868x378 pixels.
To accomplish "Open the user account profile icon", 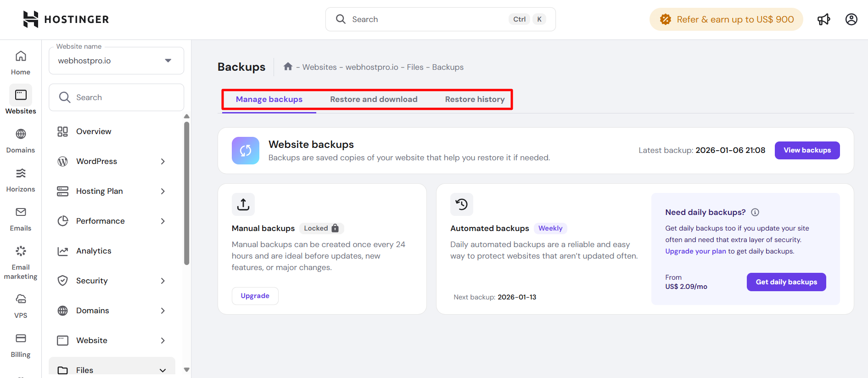I will pyautogui.click(x=851, y=19).
